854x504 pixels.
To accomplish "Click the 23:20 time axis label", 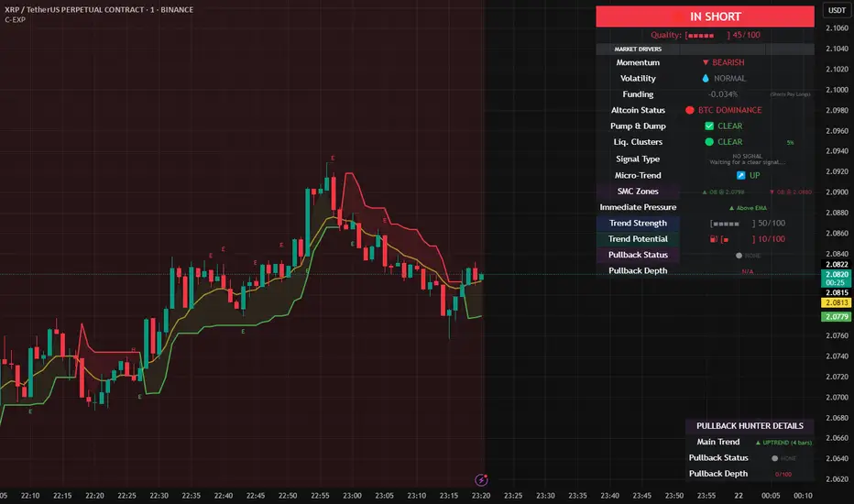I will 481,496.
